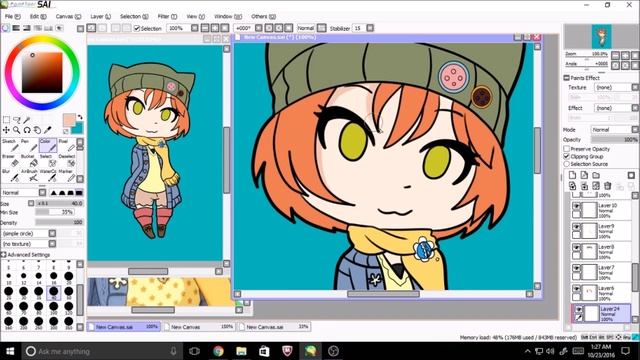The width and height of the screenshot is (640, 360).
Task: Select the Zoom magnifier tool
Action: click(x=17, y=130)
